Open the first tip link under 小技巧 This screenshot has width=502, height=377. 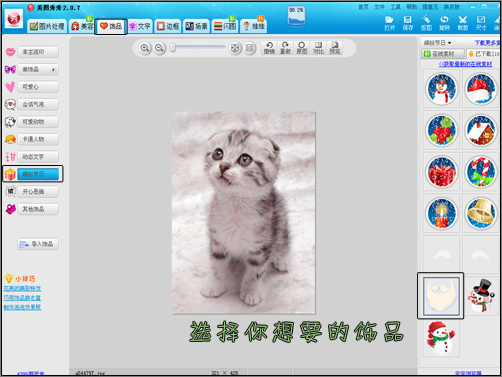22,288
